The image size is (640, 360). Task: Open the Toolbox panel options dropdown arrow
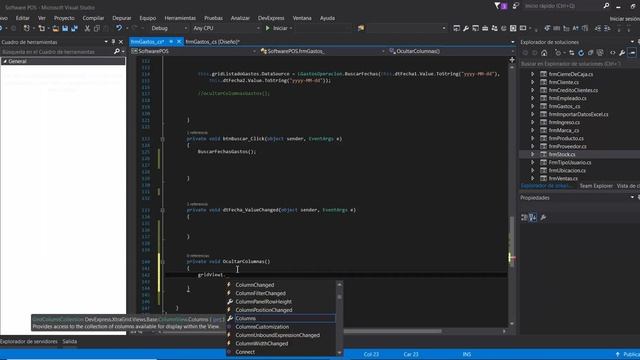coord(106,42)
